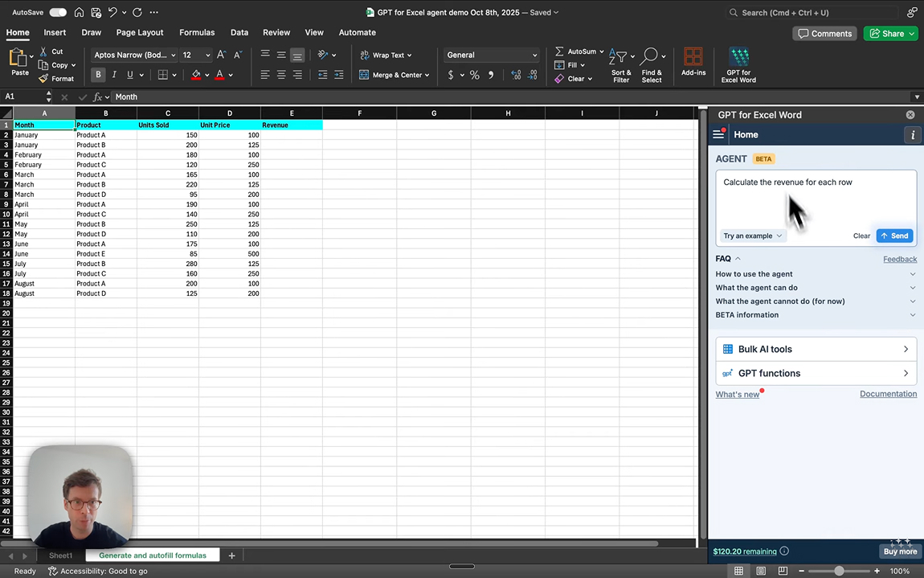
Task: Click the Send button
Action: coord(894,236)
